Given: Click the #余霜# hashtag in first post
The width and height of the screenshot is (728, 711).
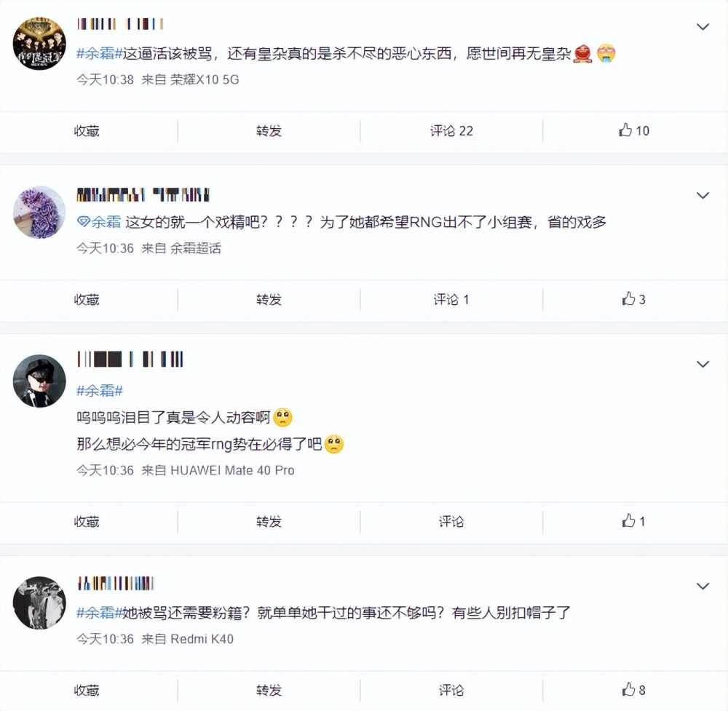Looking at the screenshot, I should (100, 53).
